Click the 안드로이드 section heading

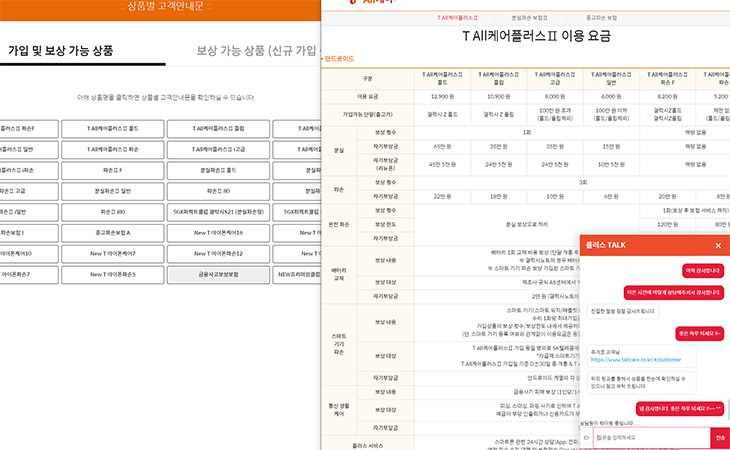339,59
